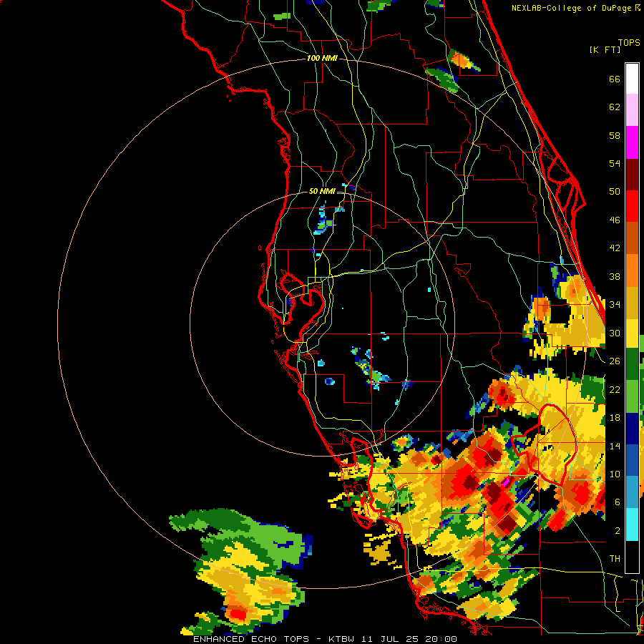Click the 'ENHANCED ECHO TOPS' product title
The width and height of the screenshot is (644, 644).
[x=251, y=639]
